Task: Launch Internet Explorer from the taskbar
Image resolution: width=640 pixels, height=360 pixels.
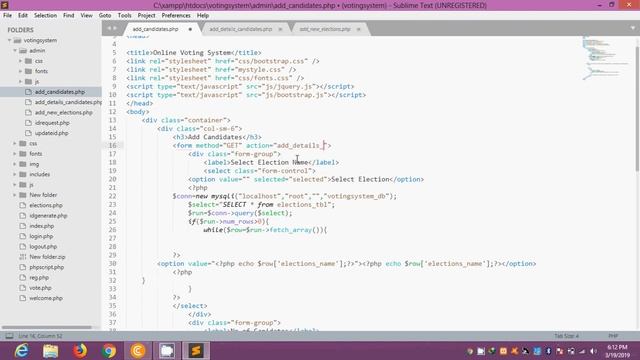Action: (x=21, y=351)
